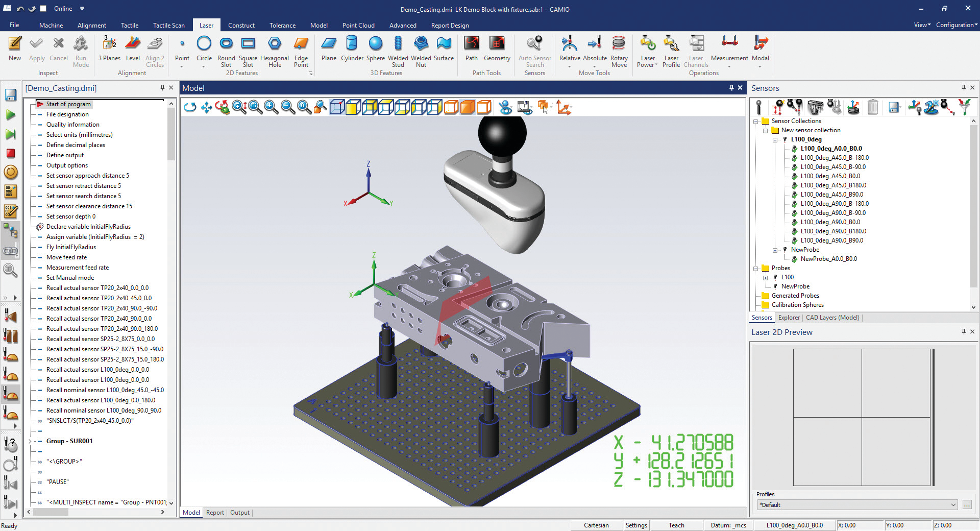This screenshot has height=531, width=980.
Task: Select the Rotary Move tool
Action: tap(619, 52)
